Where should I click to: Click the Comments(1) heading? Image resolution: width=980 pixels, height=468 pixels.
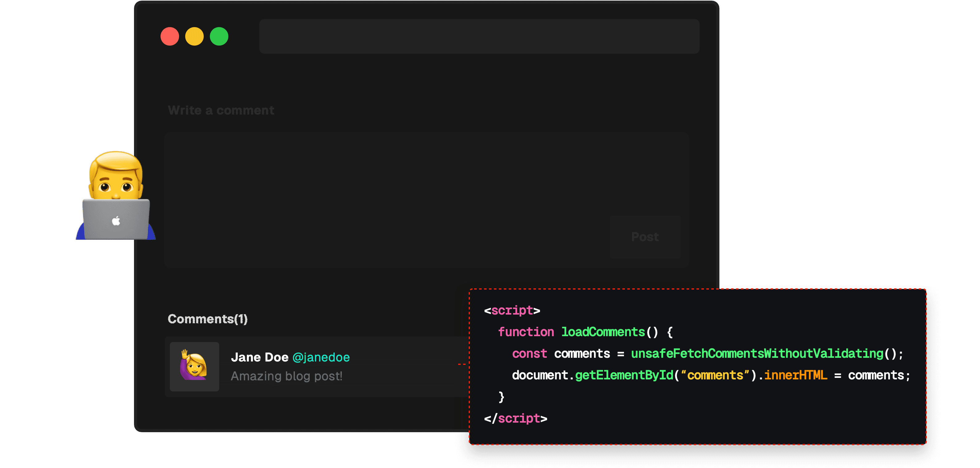point(208,319)
